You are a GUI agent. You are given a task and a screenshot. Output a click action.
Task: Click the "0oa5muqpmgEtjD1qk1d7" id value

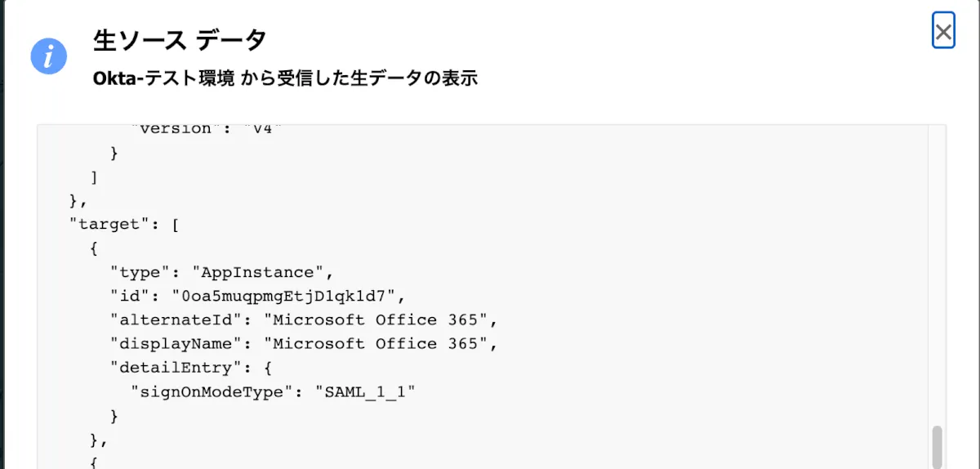tap(283, 295)
